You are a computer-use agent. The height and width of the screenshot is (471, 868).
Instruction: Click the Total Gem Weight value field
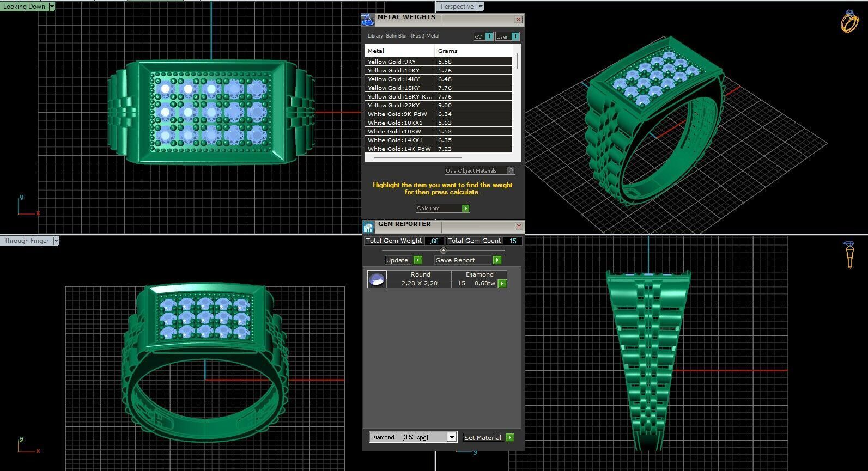pos(434,241)
